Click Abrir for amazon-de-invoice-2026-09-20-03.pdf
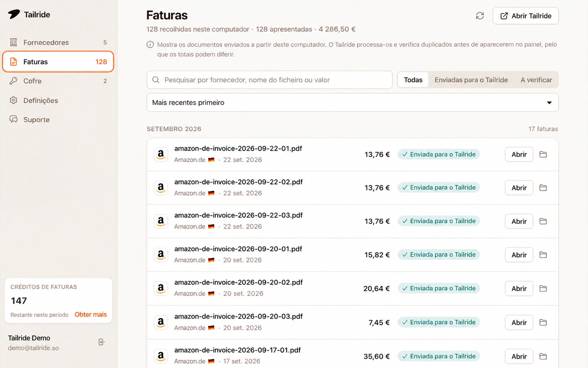The width and height of the screenshot is (588, 368). click(x=519, y=322)
